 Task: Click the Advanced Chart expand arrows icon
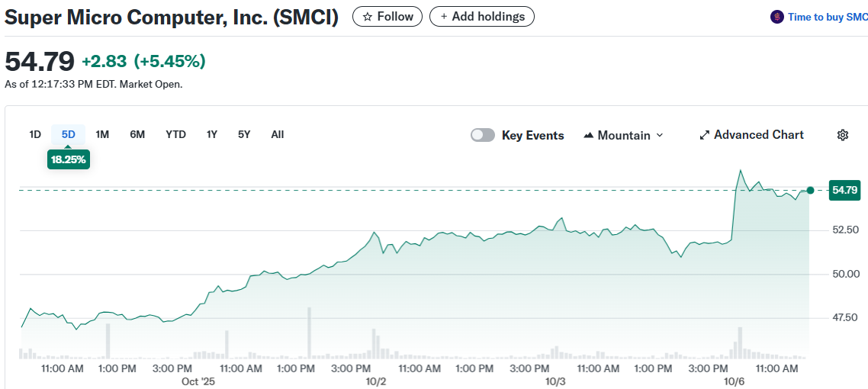(x=704, y=135)
